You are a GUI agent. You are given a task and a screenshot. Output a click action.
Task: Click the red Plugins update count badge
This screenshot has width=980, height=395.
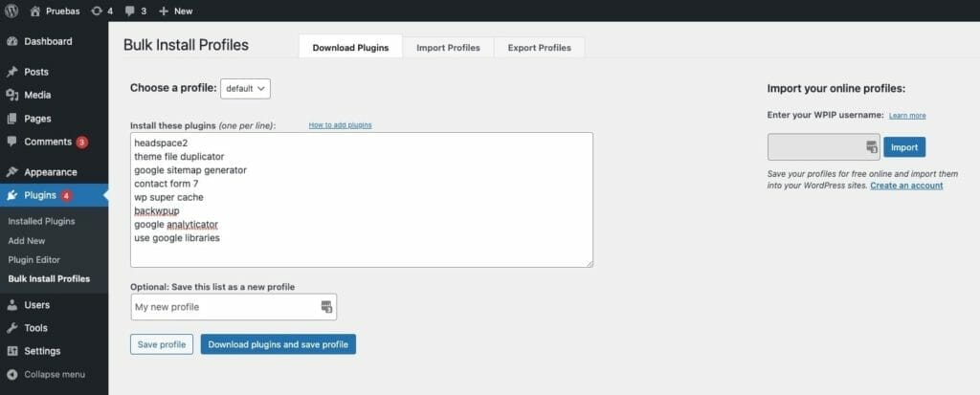tap(66, 196)
